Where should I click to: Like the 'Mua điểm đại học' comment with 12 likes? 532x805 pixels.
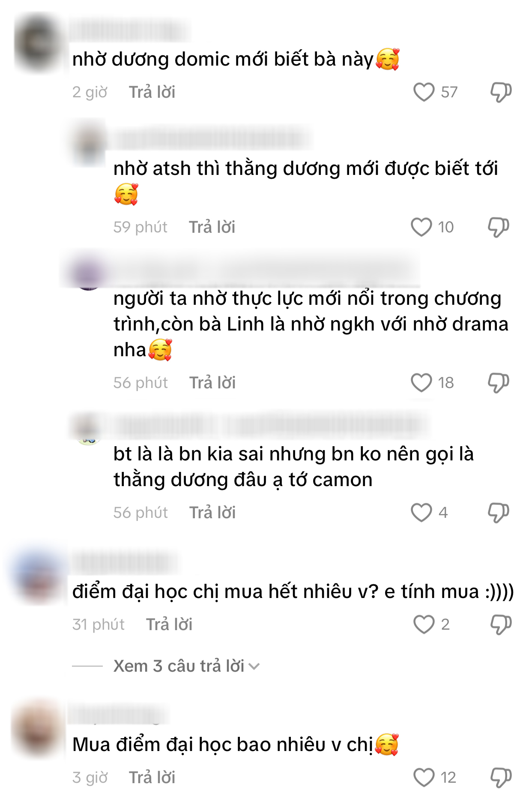424,778
